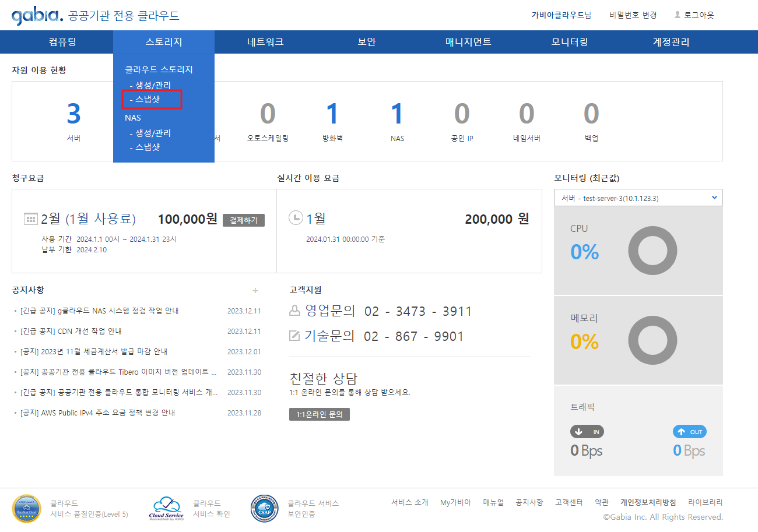This screenshot has width=758, height=532.
Task: Open the 모니터링 menu
Action: (570, 42)
